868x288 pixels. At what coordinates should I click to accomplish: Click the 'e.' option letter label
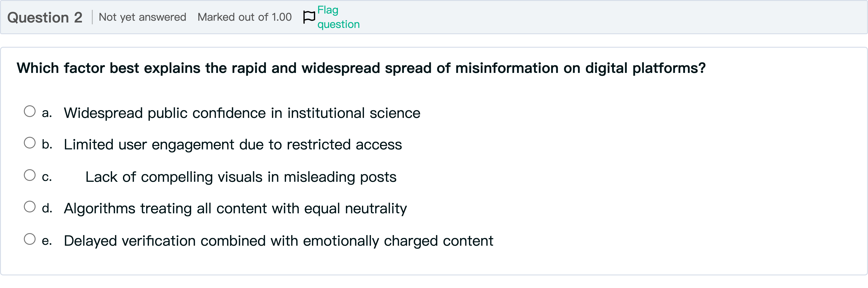pos(47,241)
